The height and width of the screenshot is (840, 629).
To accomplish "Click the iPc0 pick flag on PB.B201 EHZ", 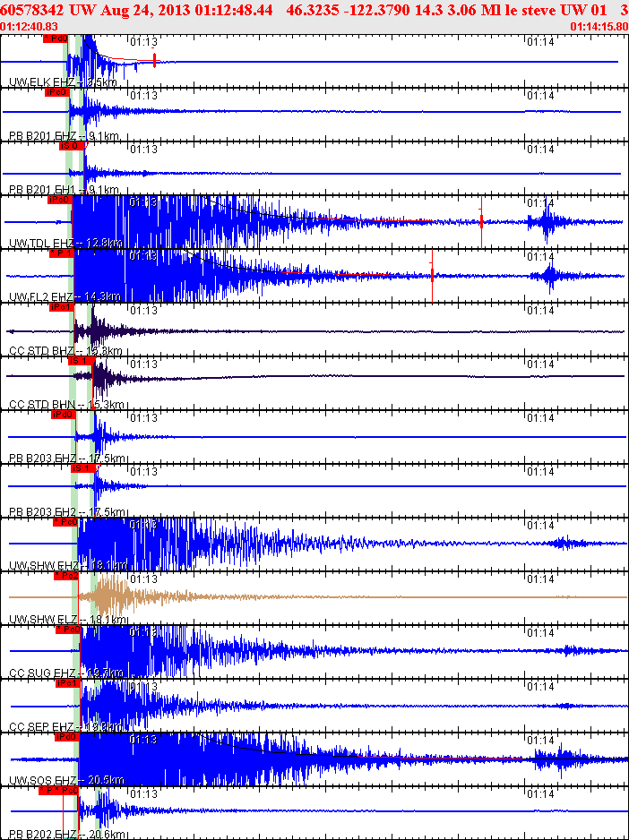I will pos(58,92).
